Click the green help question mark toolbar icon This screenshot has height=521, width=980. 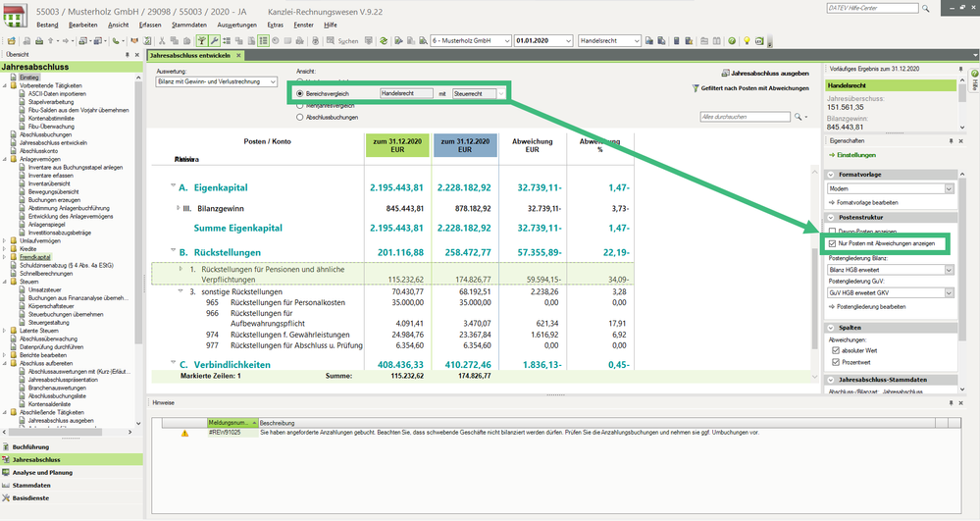tap(732, 41)
